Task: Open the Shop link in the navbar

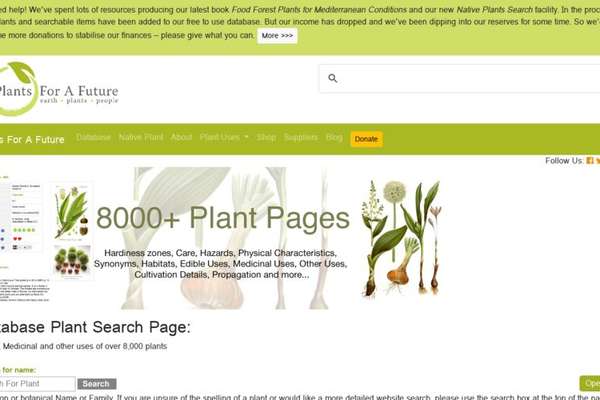Action: (x=266, y=137)
